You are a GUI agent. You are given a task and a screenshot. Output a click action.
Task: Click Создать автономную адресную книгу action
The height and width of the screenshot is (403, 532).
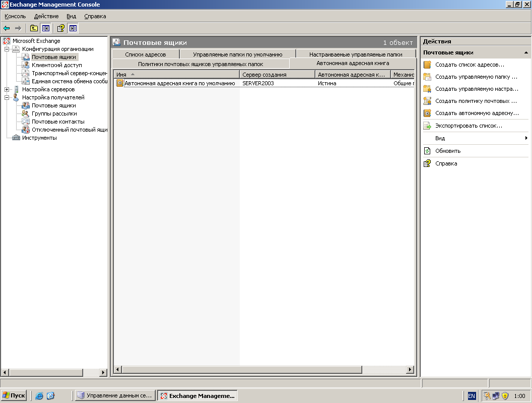(477, 113)
